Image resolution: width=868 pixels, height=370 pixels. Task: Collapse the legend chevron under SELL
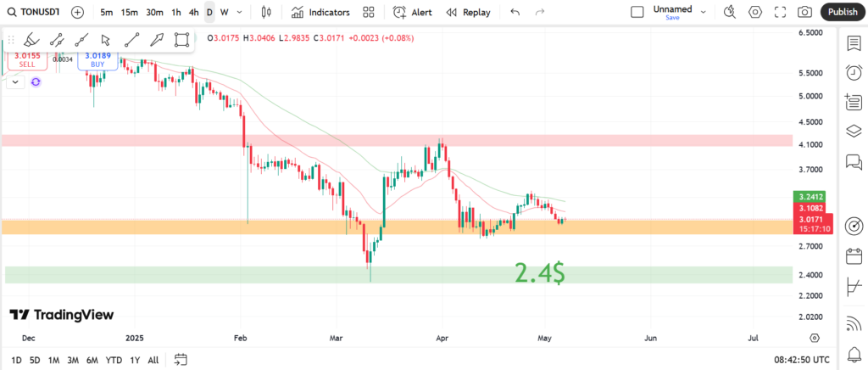point(14,82)
